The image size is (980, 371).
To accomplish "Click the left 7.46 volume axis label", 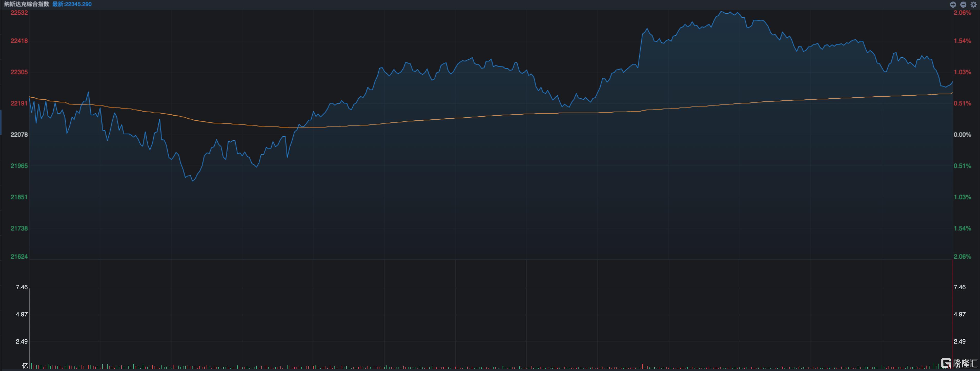I will tap(22, 287).
